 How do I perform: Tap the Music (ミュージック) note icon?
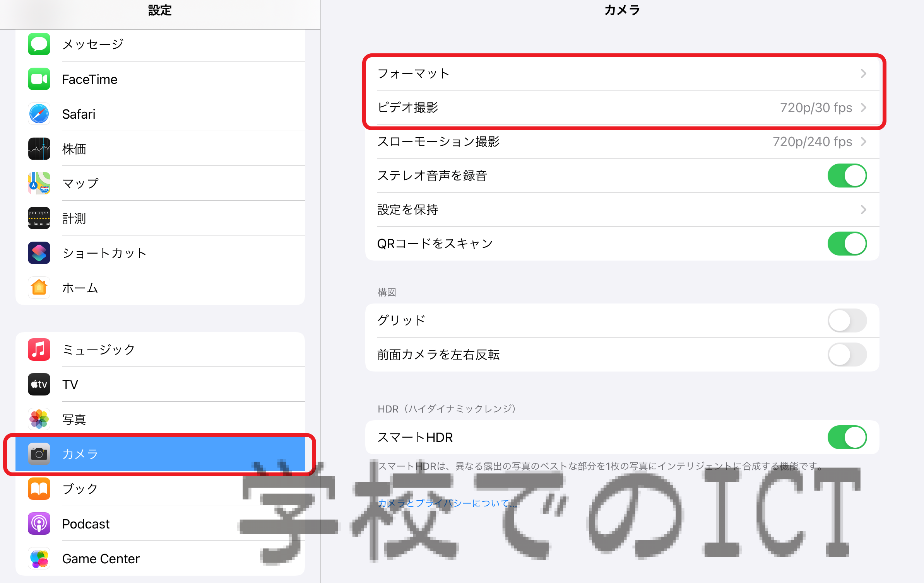(39, 349)
